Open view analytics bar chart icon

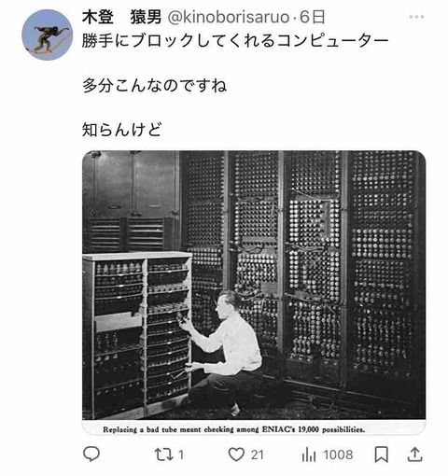309,455
